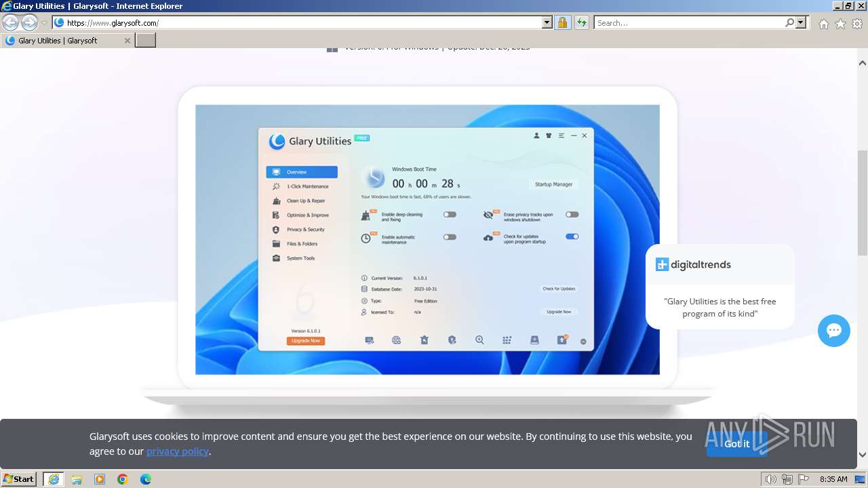Screen dimensions: 868x488
Task: Open a new blank tab button
Action: point(146,41)
